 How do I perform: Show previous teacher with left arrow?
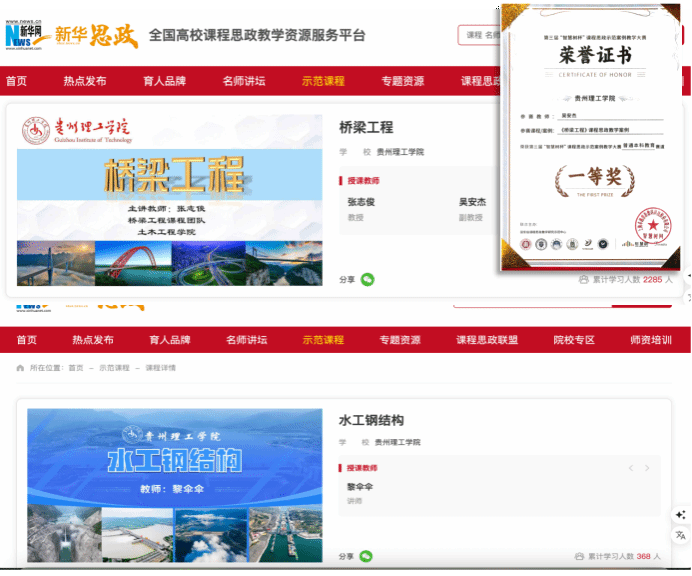coord(630,468)
